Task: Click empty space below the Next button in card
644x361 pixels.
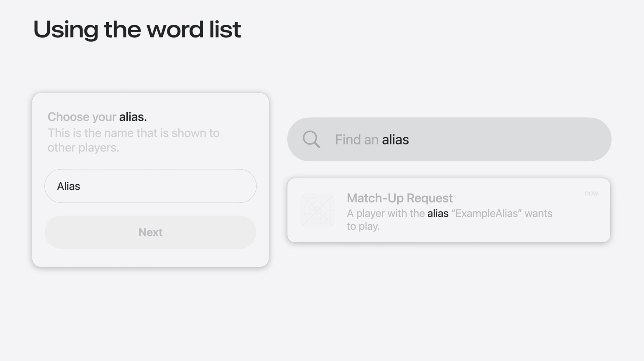Action: pyautogui.click(x=150, y=258)
